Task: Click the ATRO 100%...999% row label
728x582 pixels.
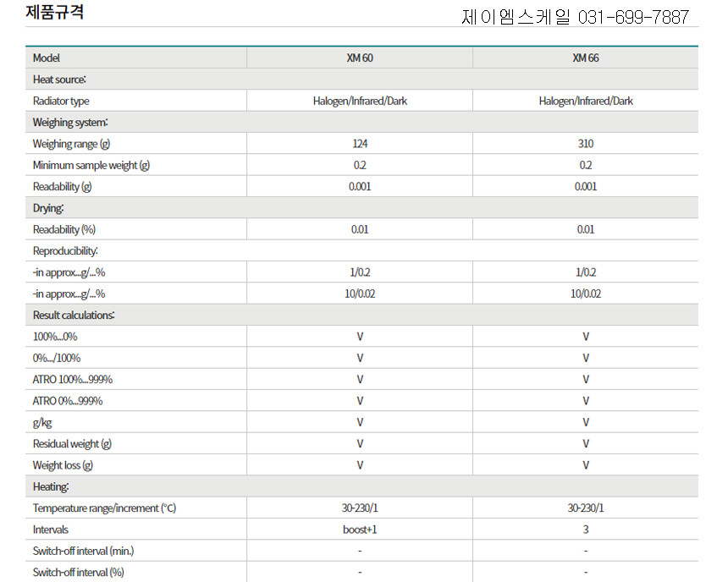Action: point(73,379)
